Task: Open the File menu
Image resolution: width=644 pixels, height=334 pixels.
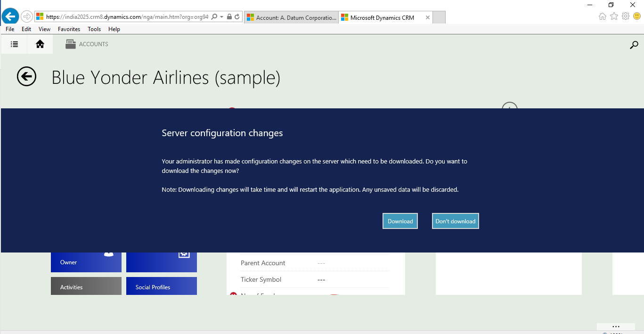Action: (x=10, y=29)
